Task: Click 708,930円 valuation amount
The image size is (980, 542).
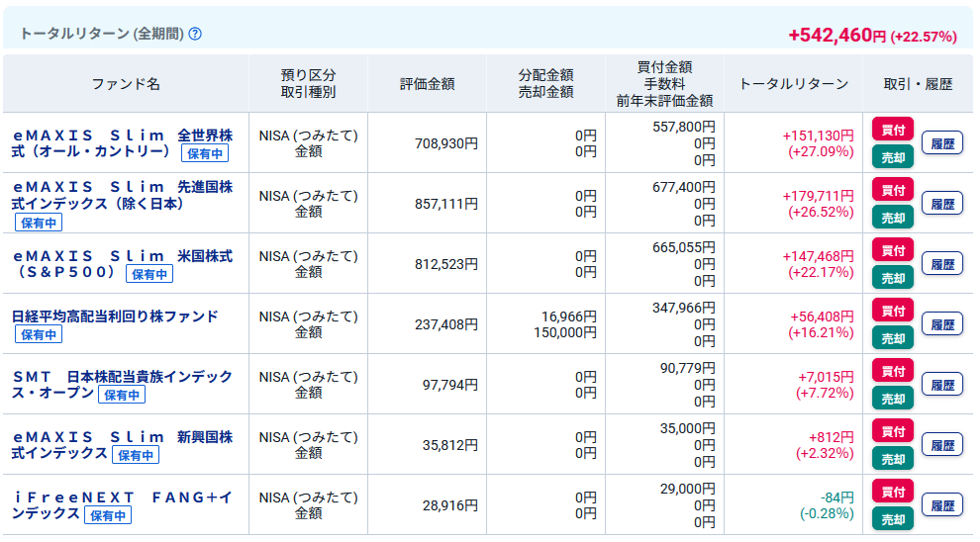Action: pos(446,143)
